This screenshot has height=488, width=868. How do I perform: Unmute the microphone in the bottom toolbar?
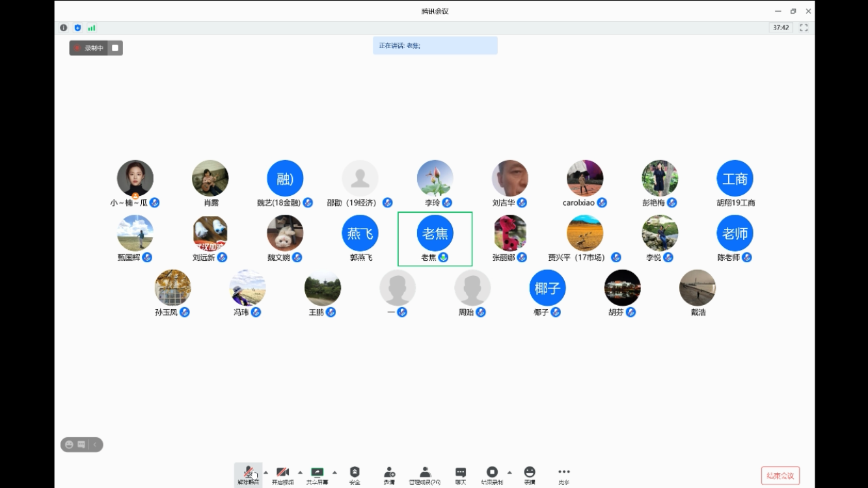248,474
